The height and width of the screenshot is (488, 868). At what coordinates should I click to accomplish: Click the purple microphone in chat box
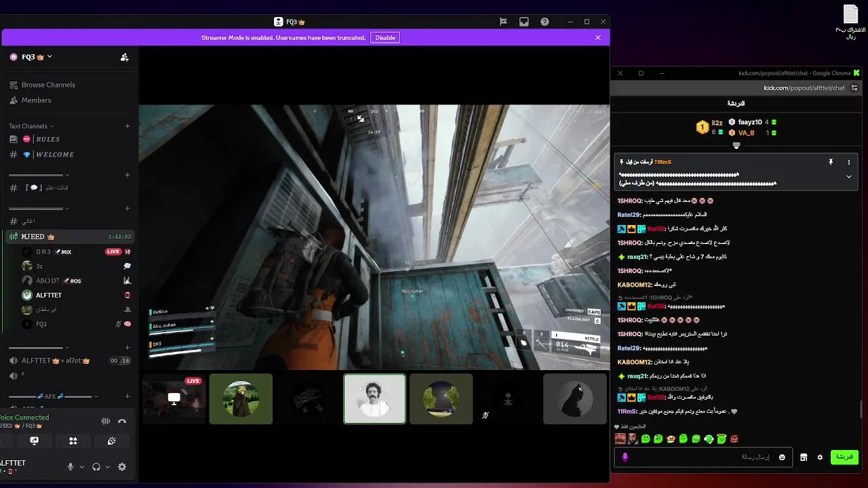click(625, 457)
